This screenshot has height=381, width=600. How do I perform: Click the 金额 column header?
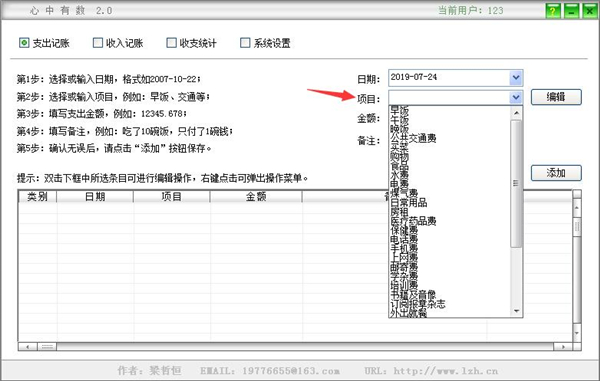coord(256,197)
